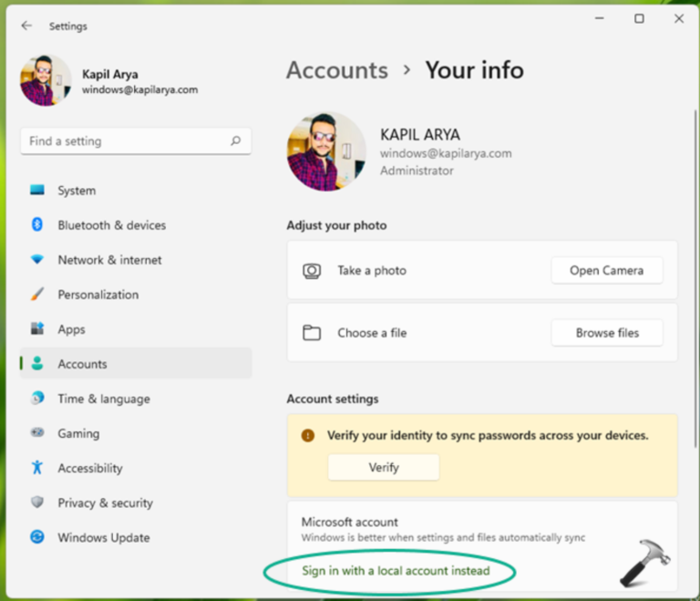Click the Windows Update sync icon
Viewport: 700px width, 601px height.
tap(37, 536)
